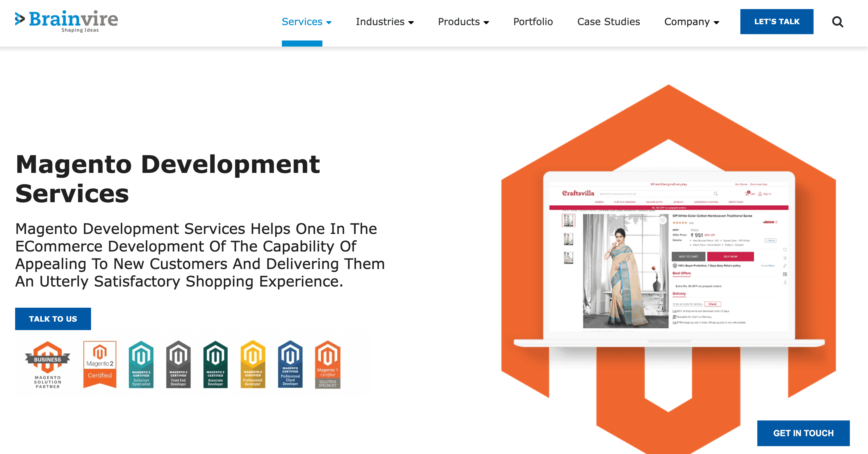Expand the Industries dropdown arrow
The image size is (868, 454).
411,23
